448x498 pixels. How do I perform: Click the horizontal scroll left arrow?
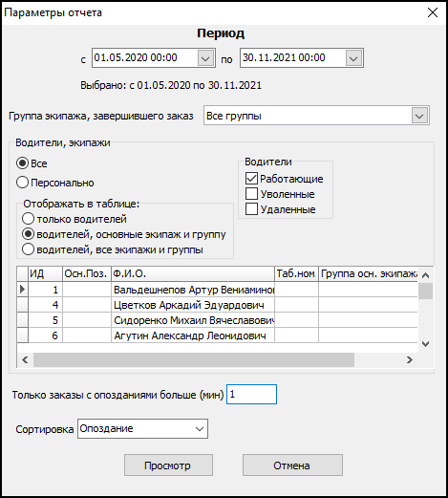[25, 360]
